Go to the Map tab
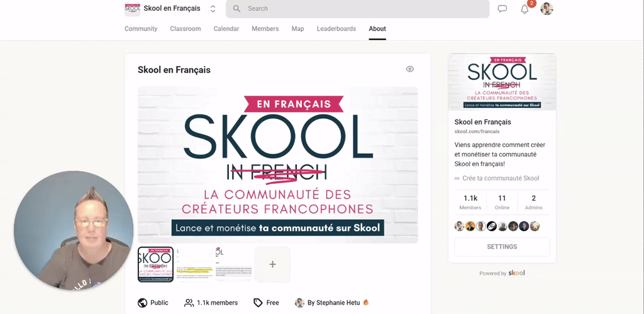The image size is (644, 314). click(297, 29)
